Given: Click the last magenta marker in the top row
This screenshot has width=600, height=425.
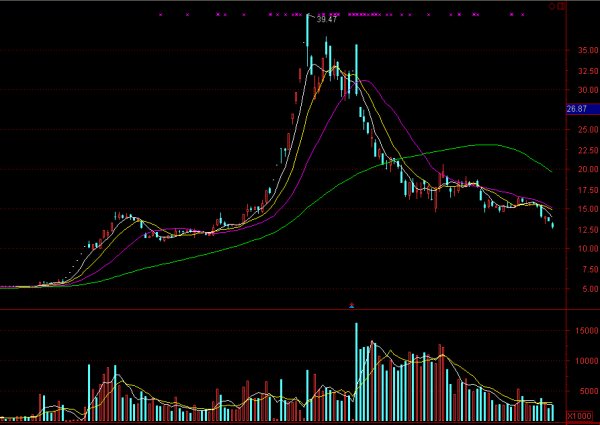Looking at the screenshot, I should (x=521, y=15).
